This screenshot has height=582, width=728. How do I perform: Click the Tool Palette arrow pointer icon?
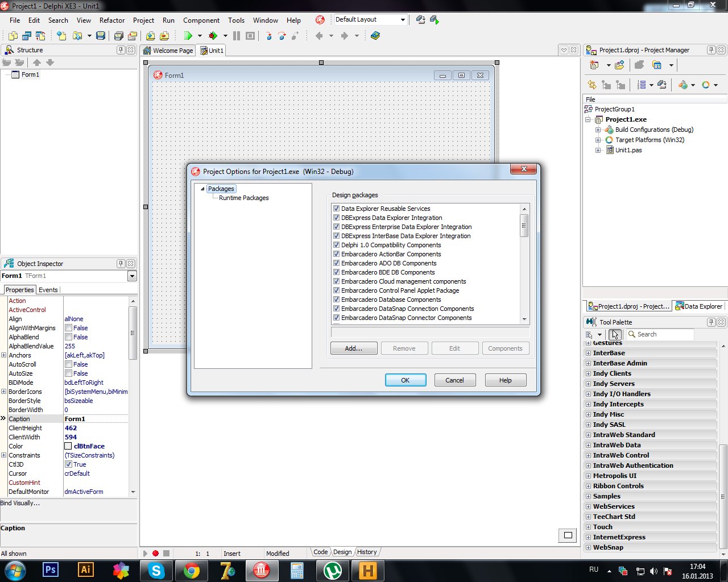click(x=615, y=334)
